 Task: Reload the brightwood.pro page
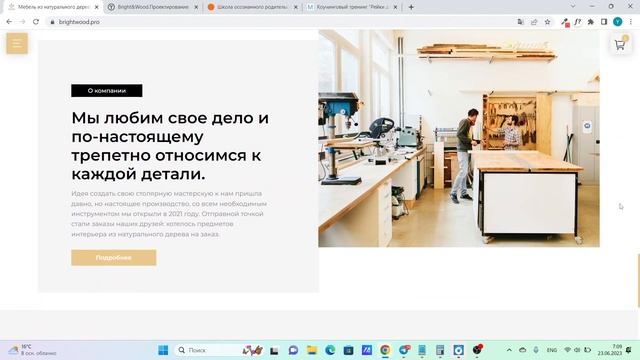pos(36,22)
